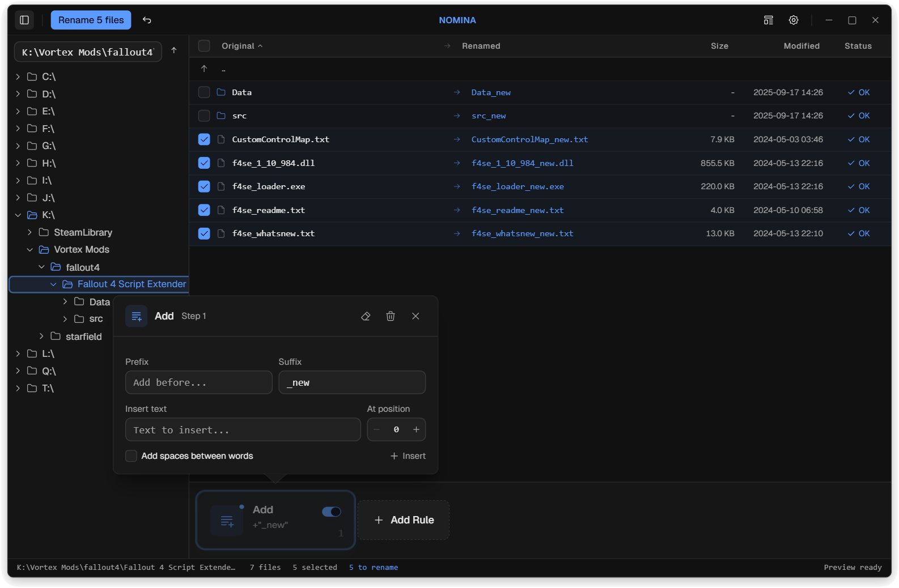Sort by Size column header
899x588 pixels.
tap(719, 46)
